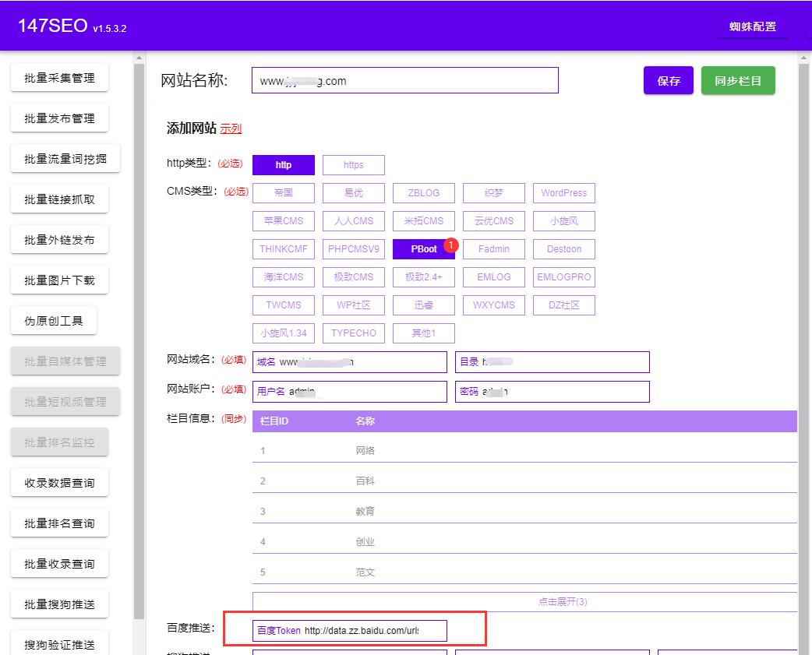Image resolution: width=812 pixels, height=655 pixels.
Task: Select the http option for http类型
Action: [x=283, y=164]
